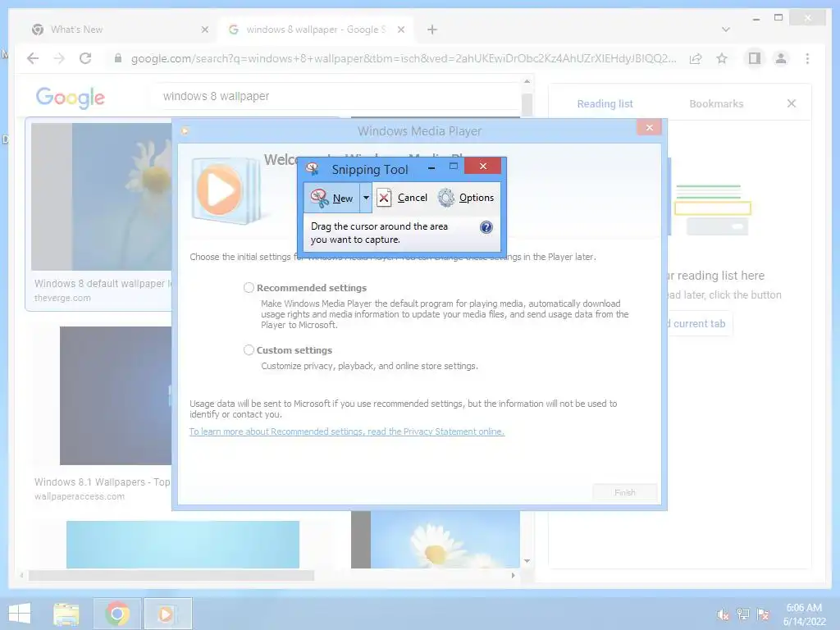Cancel the current snip
840x630 pixels.
pos(402,198)
